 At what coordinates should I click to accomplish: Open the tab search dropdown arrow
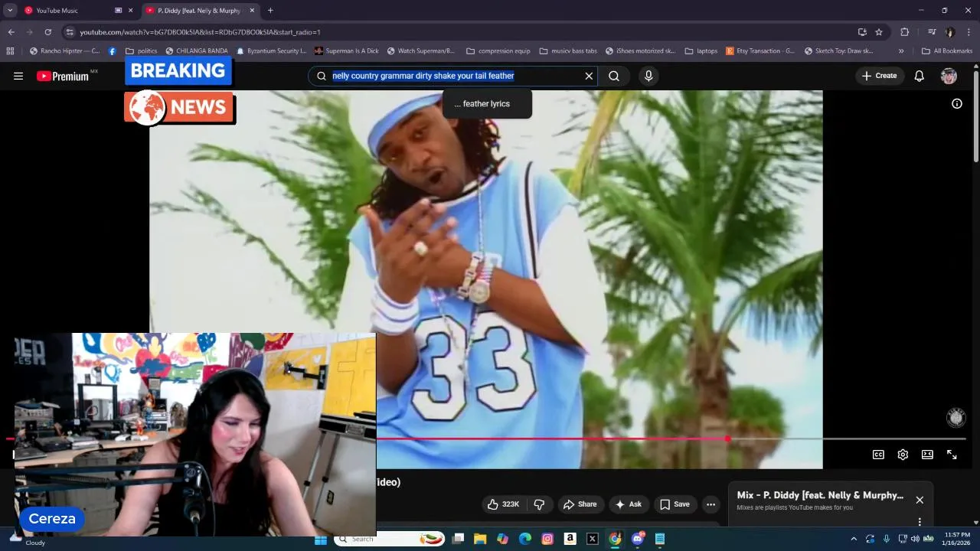pyautogui.click(x=10, y=11)
